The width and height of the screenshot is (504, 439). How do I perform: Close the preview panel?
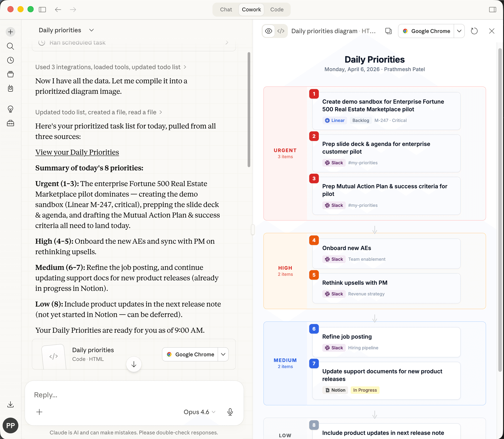coord(492,31)
